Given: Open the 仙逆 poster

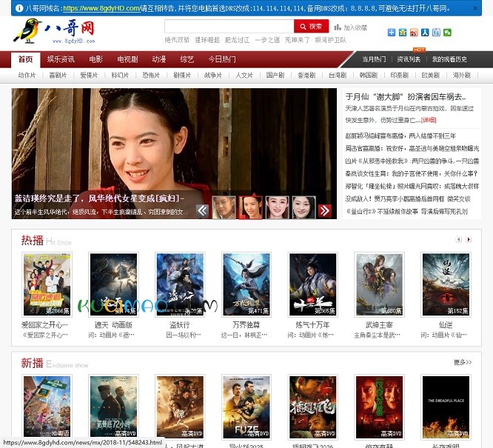Looking at the screenshot, I should point(446,284).
